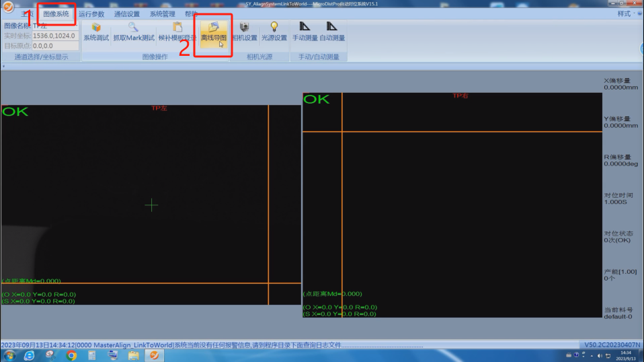Open Google Chrome from the taskbar
The width and height of the screenshot is (644, 362).
pyautogui.click(x=71, y=355)
